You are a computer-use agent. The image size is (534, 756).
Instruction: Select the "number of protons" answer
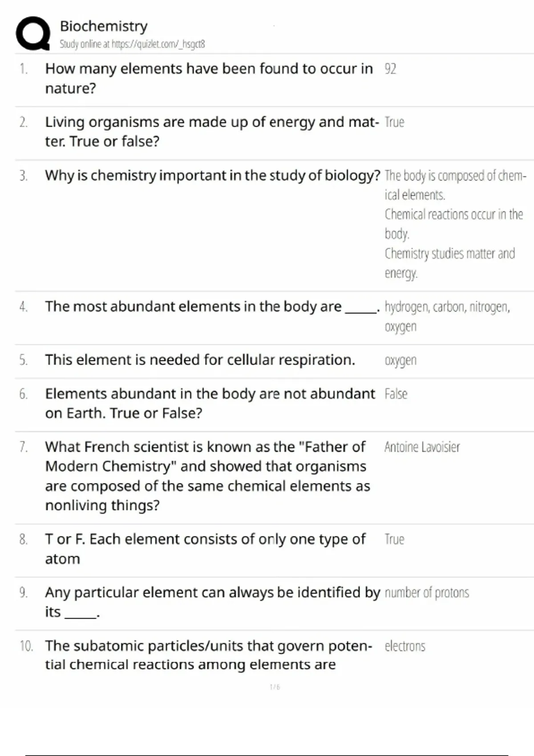(x=427, y=593)
